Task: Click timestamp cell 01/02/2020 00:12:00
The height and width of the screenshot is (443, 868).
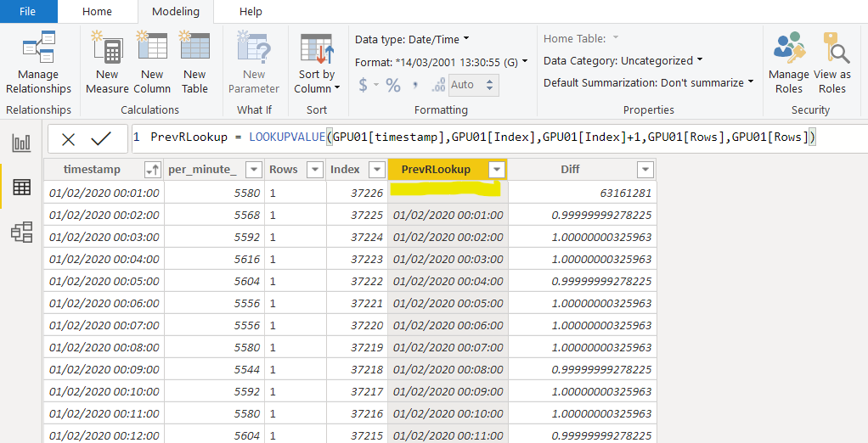Action: [104, 435]
